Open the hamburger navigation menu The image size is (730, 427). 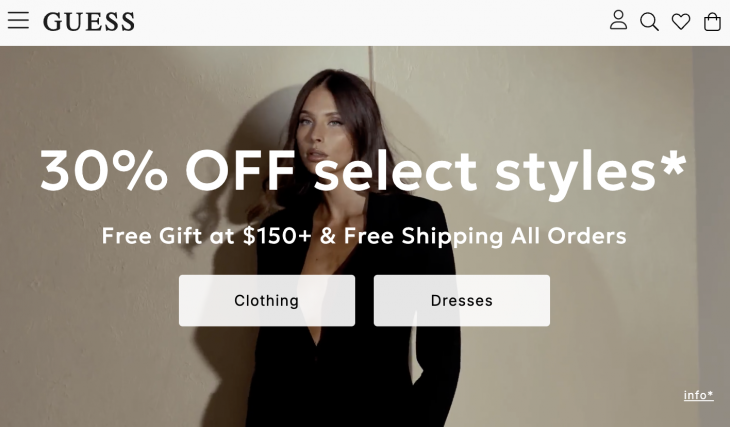click(18, 21)
